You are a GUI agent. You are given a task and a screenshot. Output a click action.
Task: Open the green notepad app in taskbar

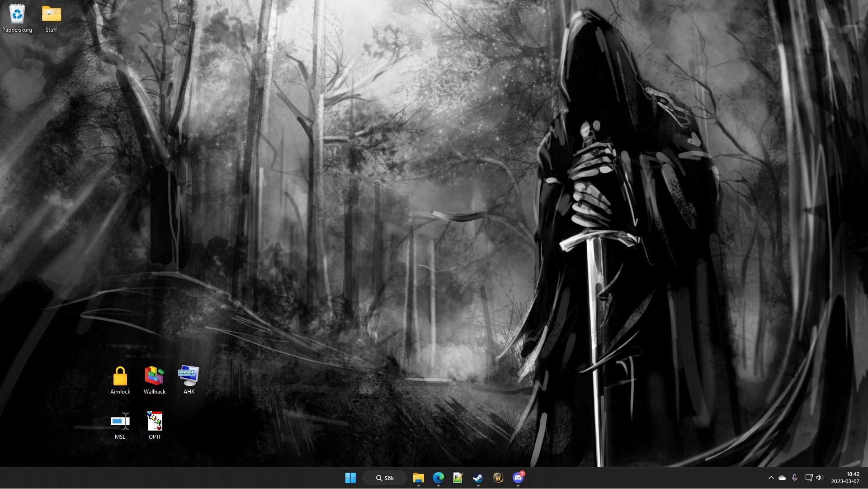[458, 478]
